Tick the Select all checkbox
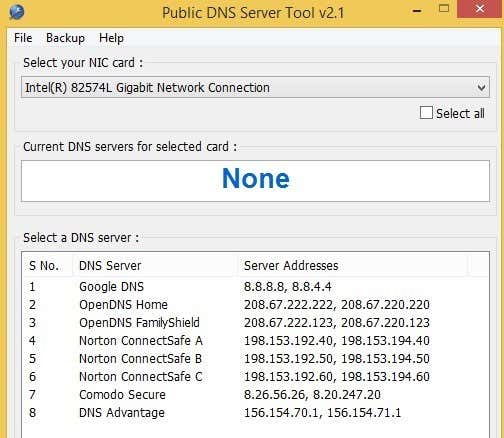This screenshot has width=504, height=438. click(x=426, y=113)
